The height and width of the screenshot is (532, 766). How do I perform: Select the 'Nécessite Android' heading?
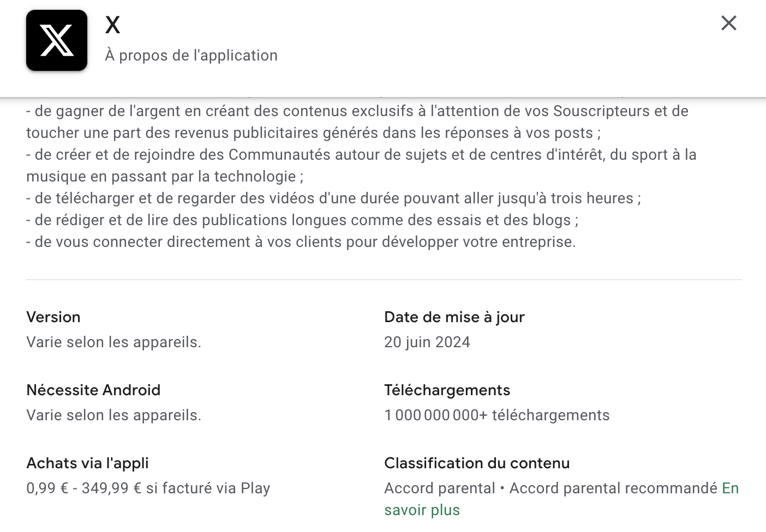(x=93, y=390)
